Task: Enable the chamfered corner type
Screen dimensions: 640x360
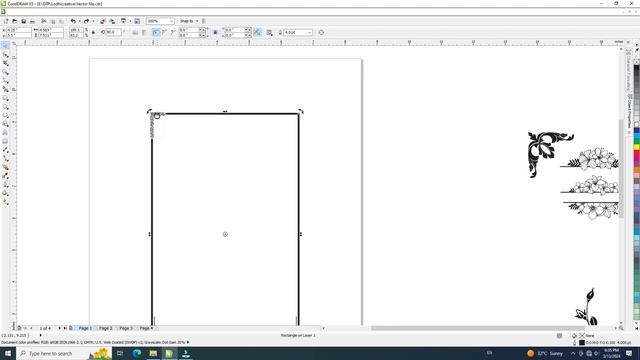Action: 173,32
